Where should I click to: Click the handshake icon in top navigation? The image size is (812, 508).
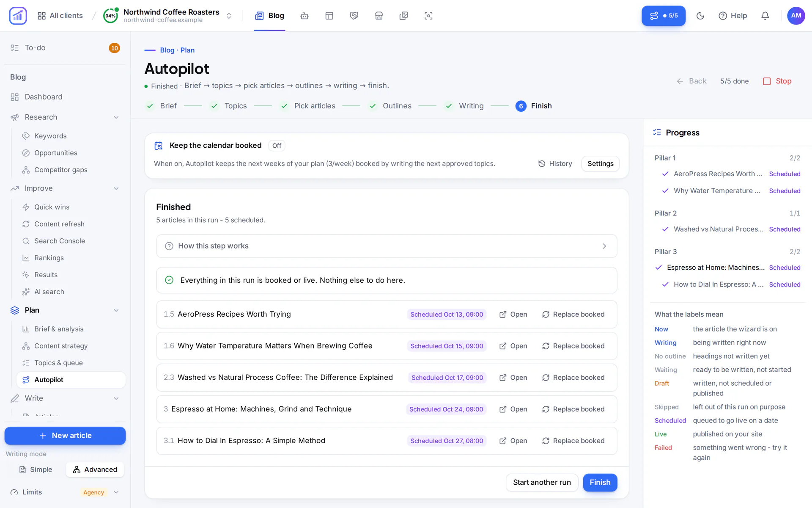(354, 16)
